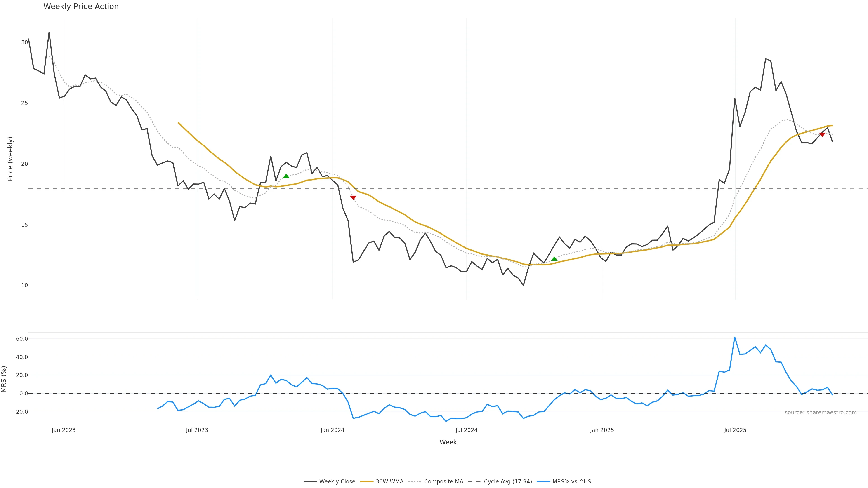Open the sharemaestro.com source text
Viewport: 868px width, 488px height.
[x=821, y=413]
